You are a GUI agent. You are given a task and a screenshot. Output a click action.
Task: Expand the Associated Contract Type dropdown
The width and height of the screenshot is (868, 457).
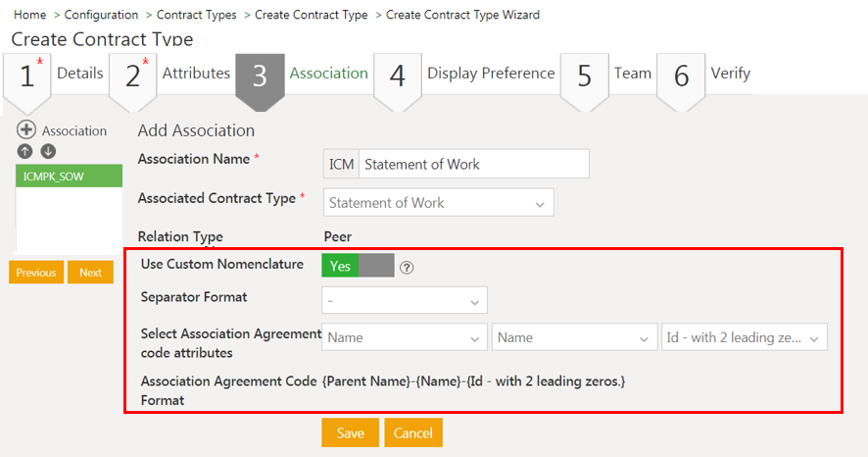tap(438, 203)
